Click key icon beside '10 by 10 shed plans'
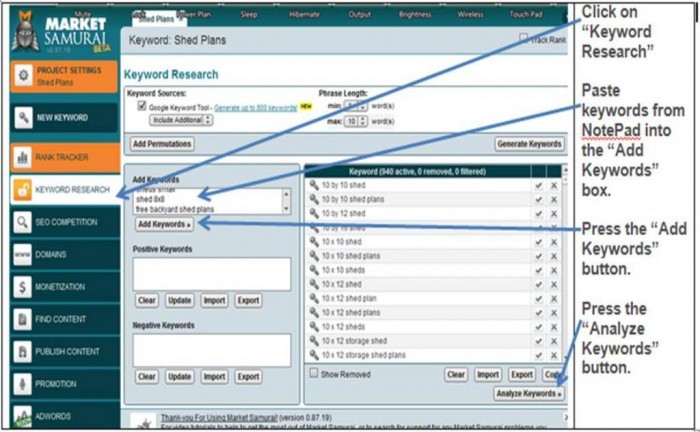 click(314, 199)
